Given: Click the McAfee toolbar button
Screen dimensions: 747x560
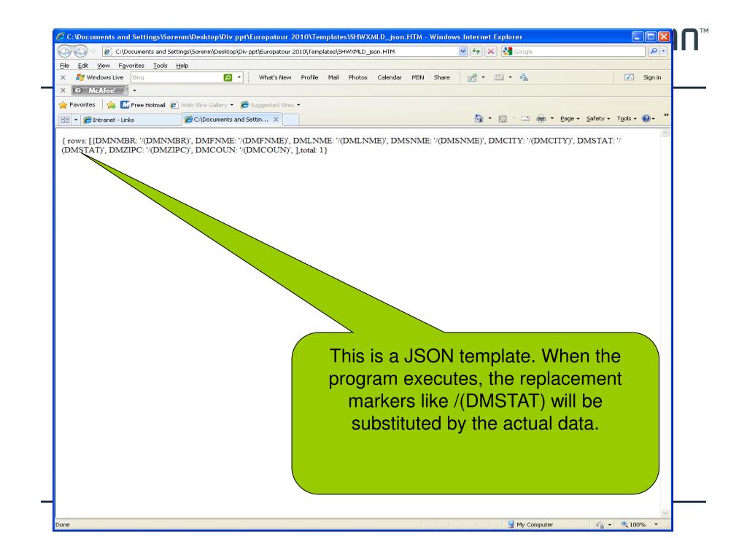Looking at the screenshot, I should pyautogui.click(x=100, y=90).
